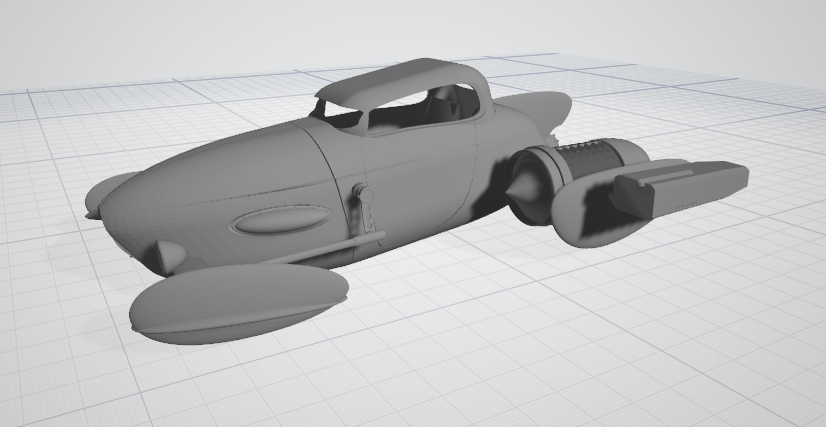Click the side window opening of the cabin
The height and width of the screenshot is (427, 826).
click(423, 111)
